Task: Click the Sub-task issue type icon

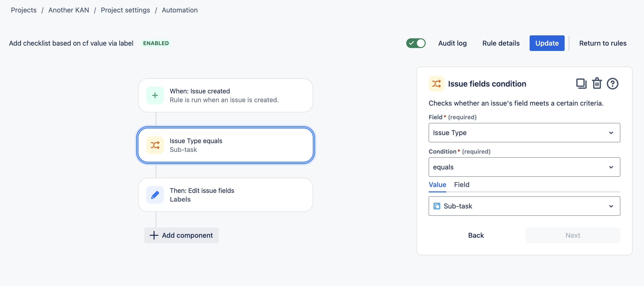Action: pos(437,206)
